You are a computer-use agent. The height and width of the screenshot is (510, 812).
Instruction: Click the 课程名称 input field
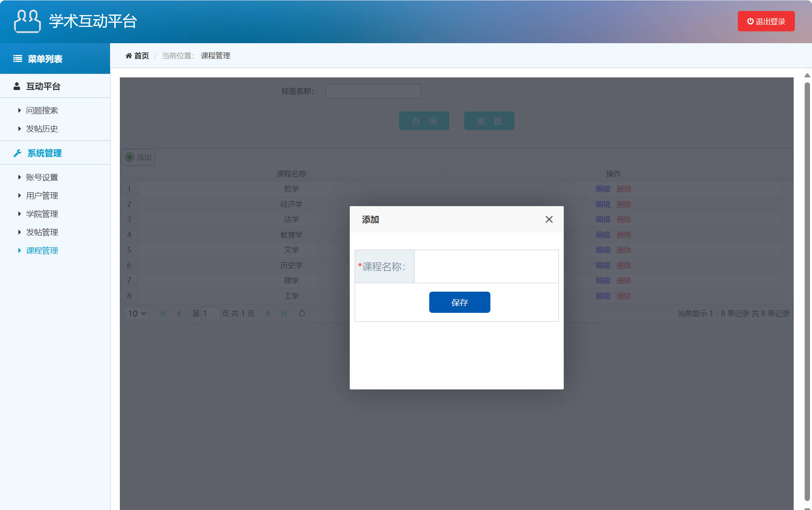tap(486, 266)
